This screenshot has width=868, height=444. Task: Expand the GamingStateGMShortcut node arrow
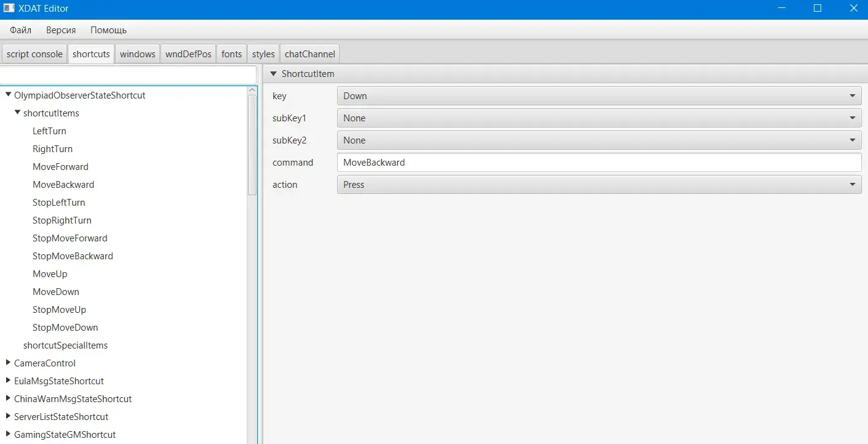tap(8, 434)
